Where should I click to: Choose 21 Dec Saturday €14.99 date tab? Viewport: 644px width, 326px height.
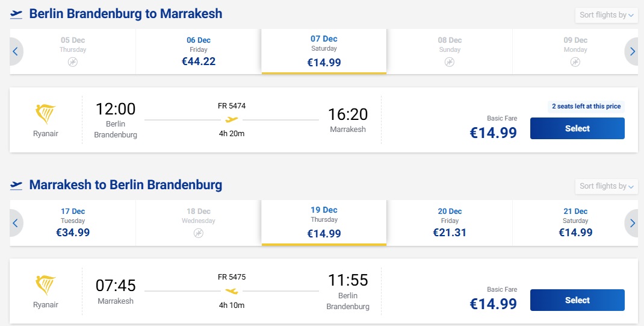pos(575,223)
